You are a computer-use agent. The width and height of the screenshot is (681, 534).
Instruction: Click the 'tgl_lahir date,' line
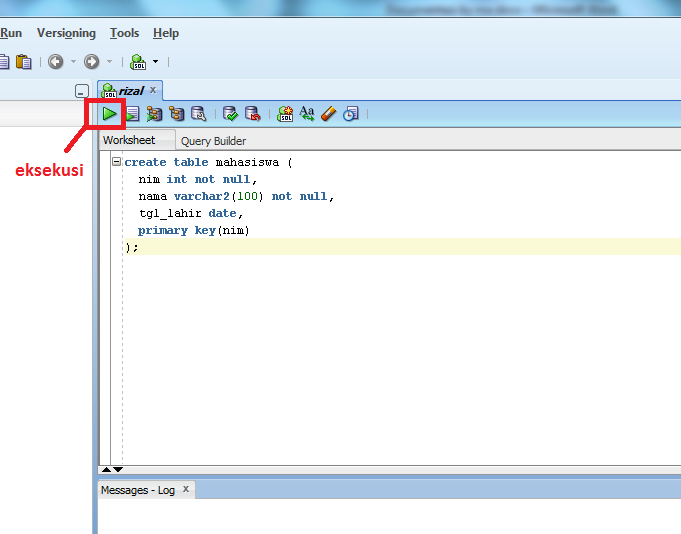[191, 213]
